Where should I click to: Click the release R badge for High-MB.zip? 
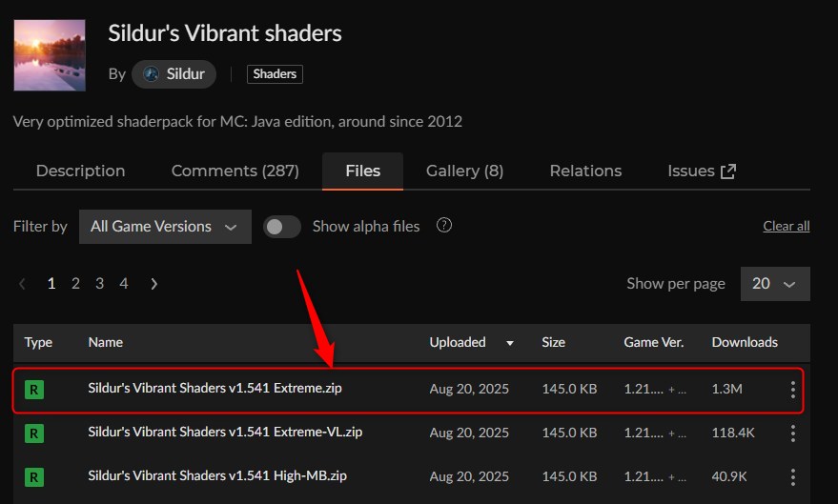(34, 476)
